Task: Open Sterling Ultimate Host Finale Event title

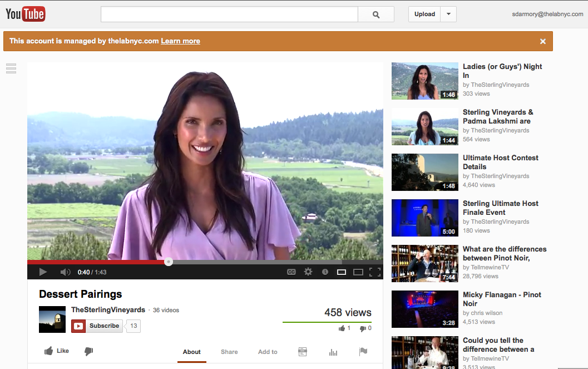Action: (500, 208)
